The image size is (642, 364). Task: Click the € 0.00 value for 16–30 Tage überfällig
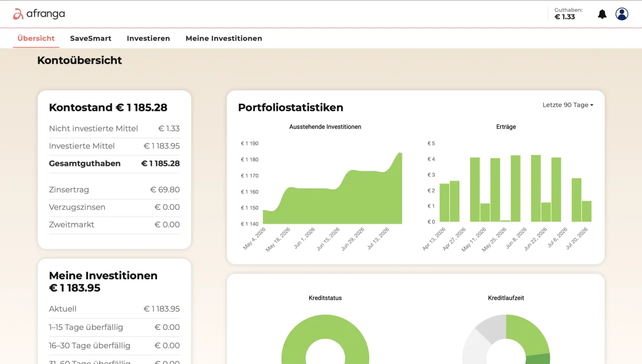167,345
